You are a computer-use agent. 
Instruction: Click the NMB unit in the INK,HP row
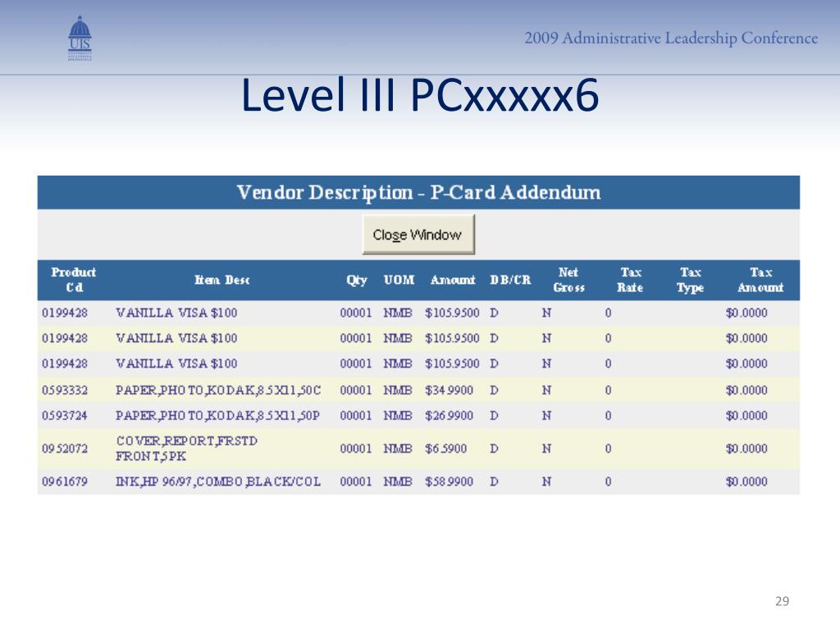(x=398, y=481)
